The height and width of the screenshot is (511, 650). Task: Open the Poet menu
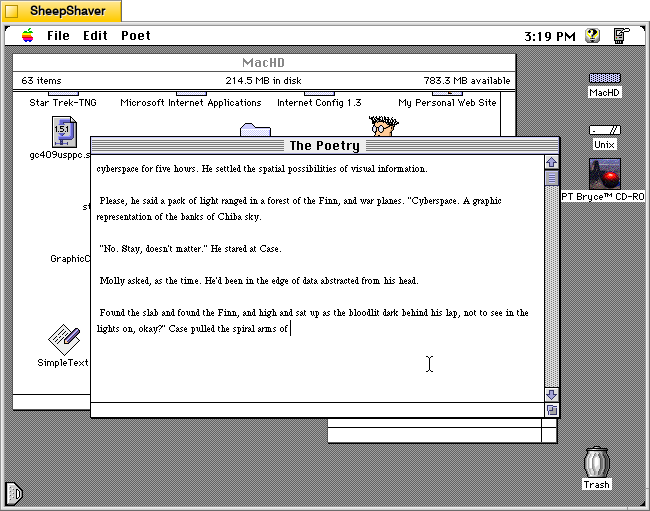pyautogui.click(x=136, y=36)
